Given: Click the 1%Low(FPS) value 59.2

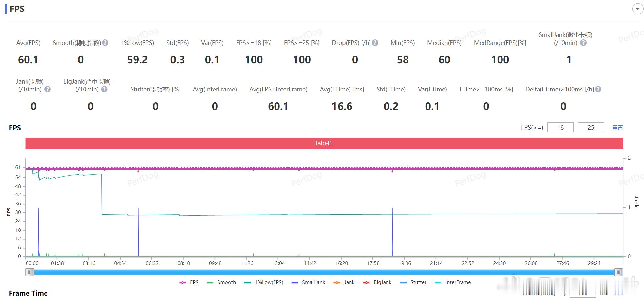Looking at the screenshot, I should (x=138, y=60).
